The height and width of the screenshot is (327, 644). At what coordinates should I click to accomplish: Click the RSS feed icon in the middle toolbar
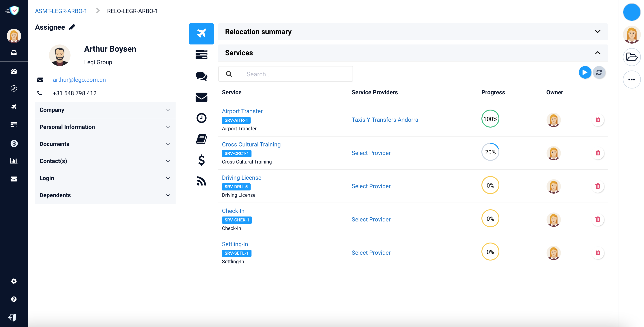[x=201, y=181]
